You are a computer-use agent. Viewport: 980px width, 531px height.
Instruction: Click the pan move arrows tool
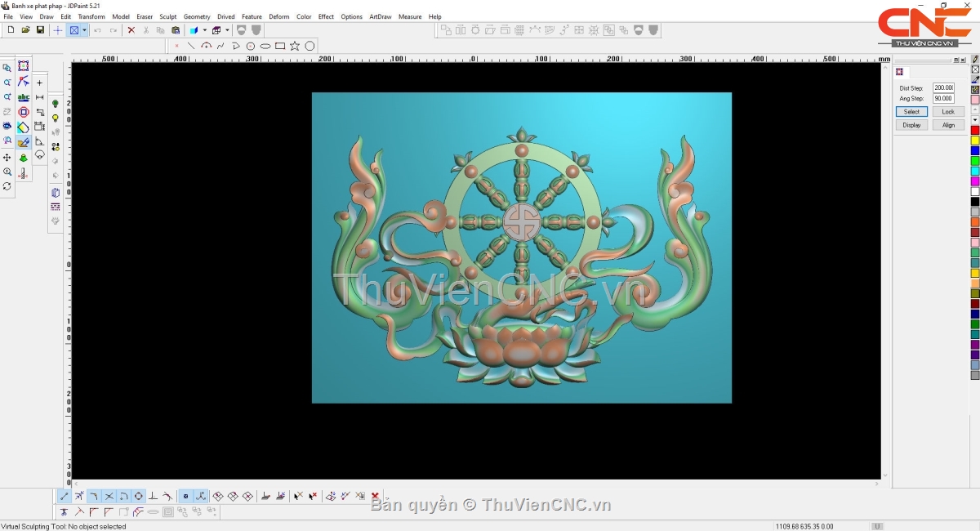click(7, 157)
